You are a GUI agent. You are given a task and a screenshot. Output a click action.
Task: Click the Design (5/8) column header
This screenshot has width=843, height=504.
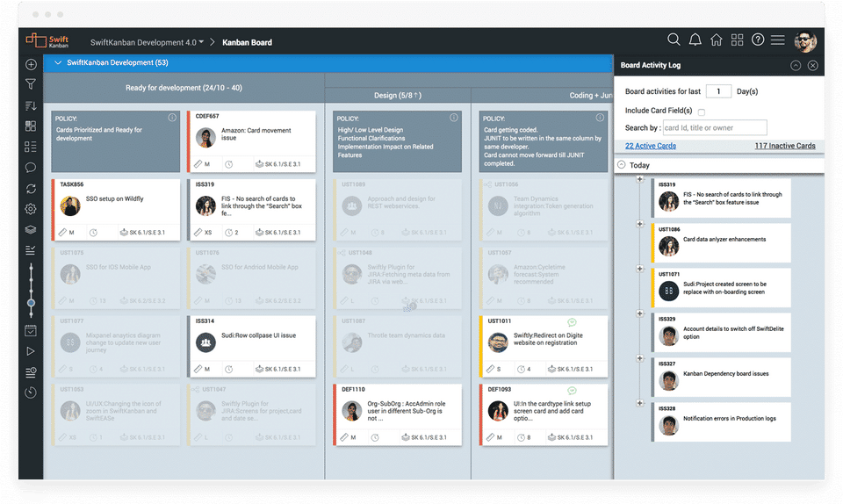(x=398, y=95)
